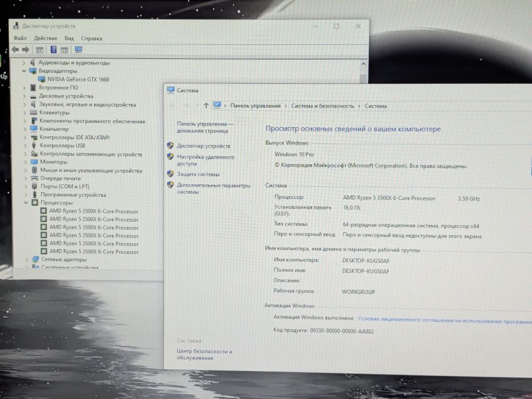Open Диспетчер устройств link in sidebar
Image resolution: width=532 pixels, height=399 pixels.
click(x=204, y=146)
